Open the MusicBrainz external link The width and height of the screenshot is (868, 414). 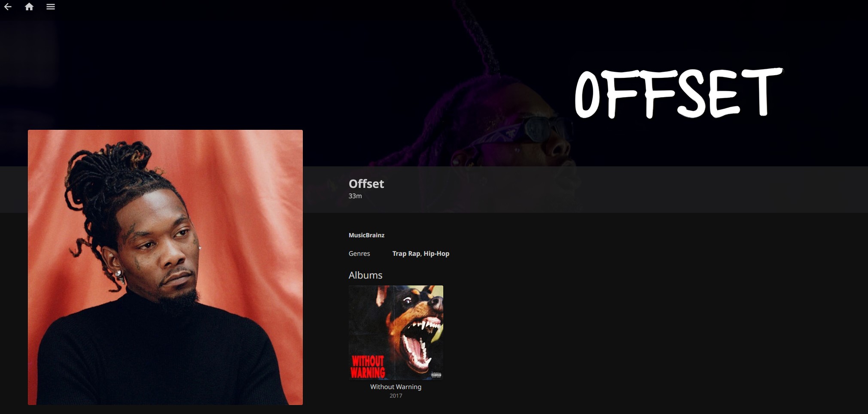point(366,235)
